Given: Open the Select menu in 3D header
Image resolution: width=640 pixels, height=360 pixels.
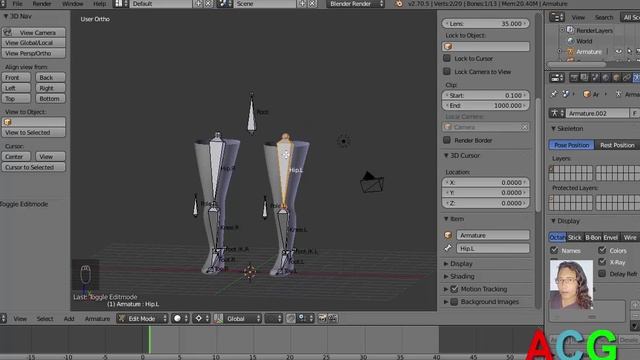Looking at the screenshot, I should click(45, 319).
